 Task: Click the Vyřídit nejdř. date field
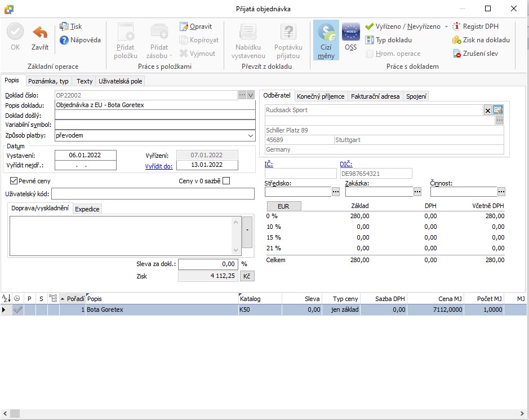[x=86, y=165]
